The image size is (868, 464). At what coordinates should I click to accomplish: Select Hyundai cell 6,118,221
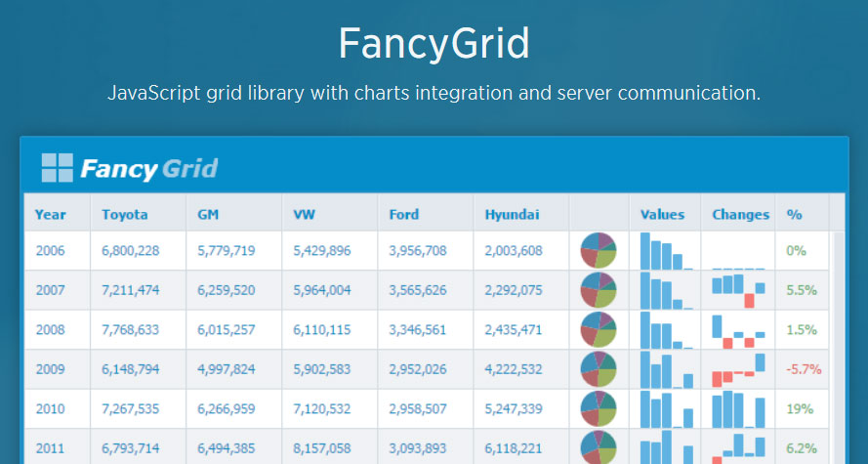click(521, 447)
